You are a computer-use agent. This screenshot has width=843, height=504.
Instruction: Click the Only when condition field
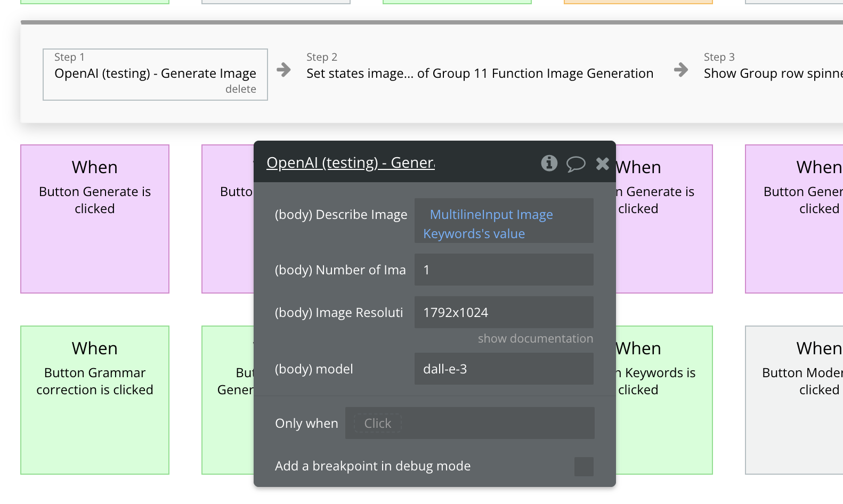(x=469, y=423)
